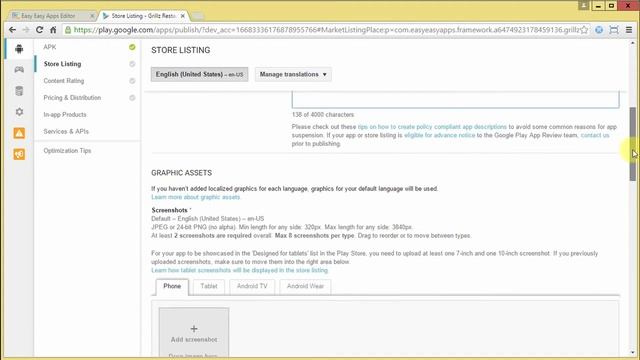The width and height of the screenshot is (640, 360).
Task: Click the Chrome user profile icon in title bar
Action: click(x=584, y=5)
